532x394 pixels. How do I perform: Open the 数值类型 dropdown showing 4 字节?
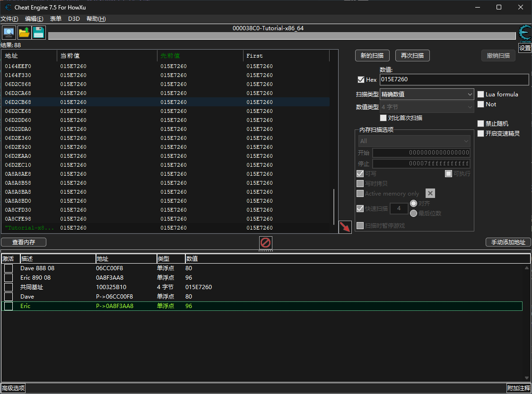pos(427,107)
